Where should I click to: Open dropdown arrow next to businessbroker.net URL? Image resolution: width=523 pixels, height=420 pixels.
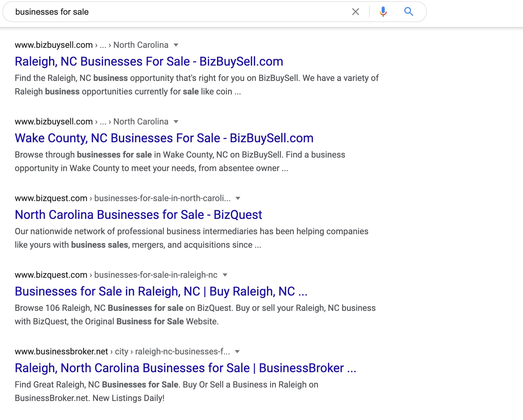tap(237, 352)
